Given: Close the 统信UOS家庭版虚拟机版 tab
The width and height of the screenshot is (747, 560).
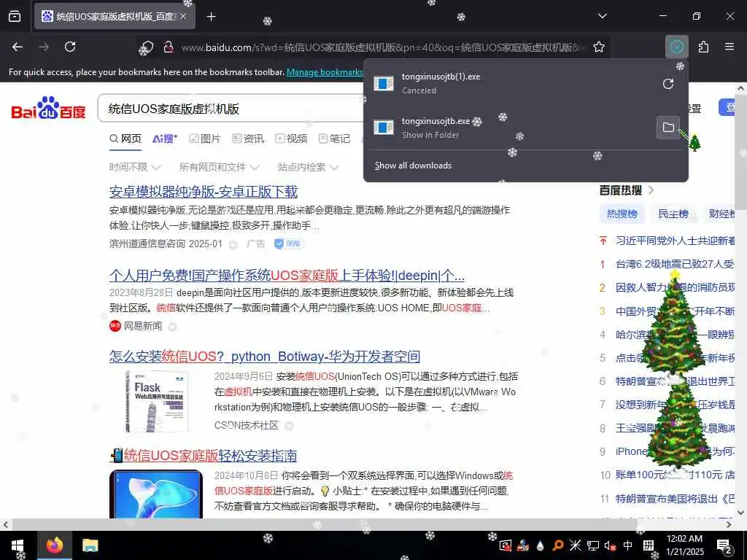Looking at the screenshot, I should (183, 16).
